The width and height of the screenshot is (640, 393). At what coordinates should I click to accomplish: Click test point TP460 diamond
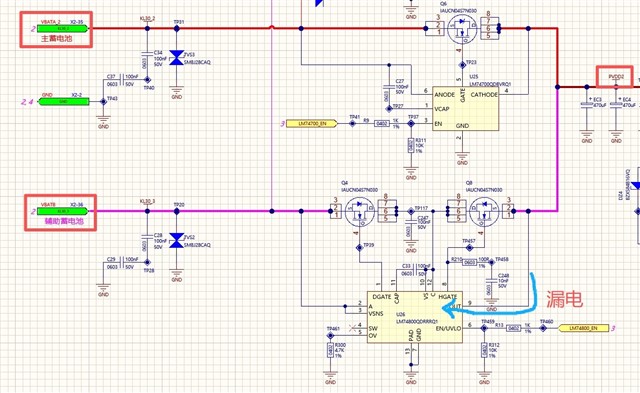(x=543, y=328)
